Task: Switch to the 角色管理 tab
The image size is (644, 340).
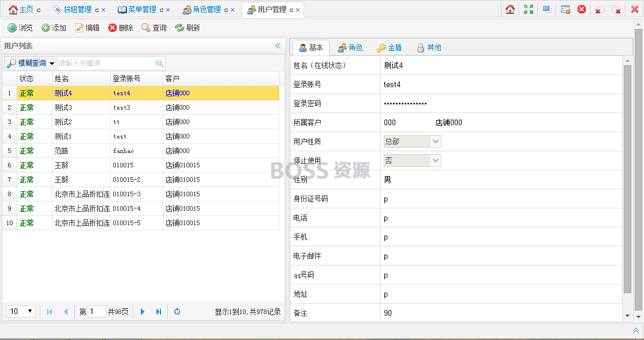Action: tap(201, 9)
